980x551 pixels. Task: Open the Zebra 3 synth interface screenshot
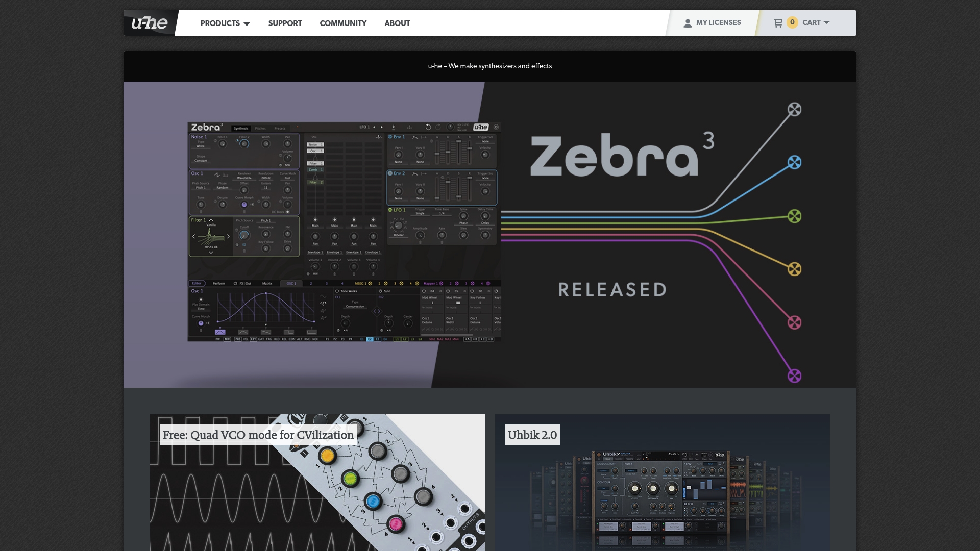(x=344, y=232)
